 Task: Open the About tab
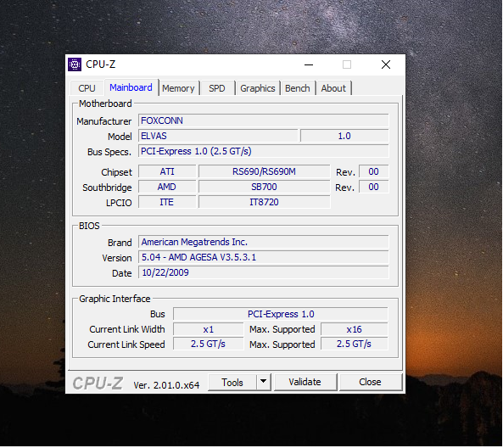333,88
